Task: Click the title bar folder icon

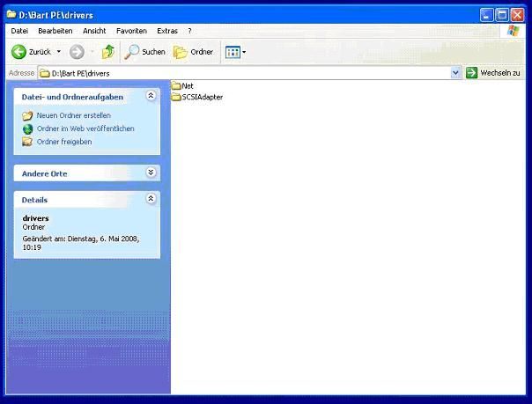Action: [x=11, y=14]
